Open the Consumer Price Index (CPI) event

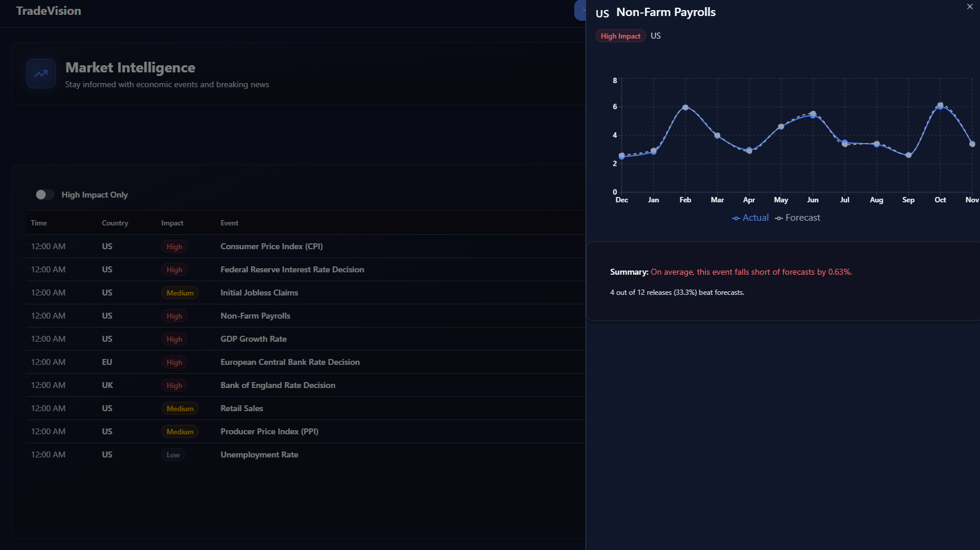[x=271, y=246]
